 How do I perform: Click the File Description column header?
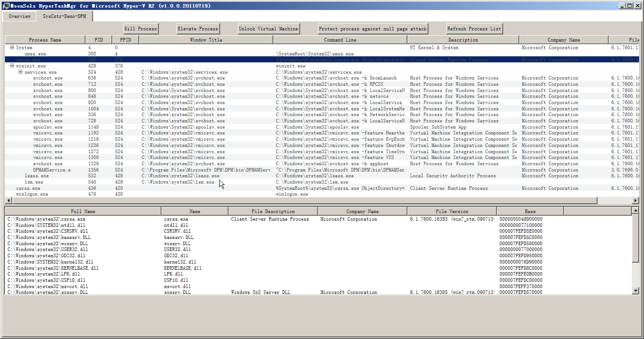click(x=273, y=211)
